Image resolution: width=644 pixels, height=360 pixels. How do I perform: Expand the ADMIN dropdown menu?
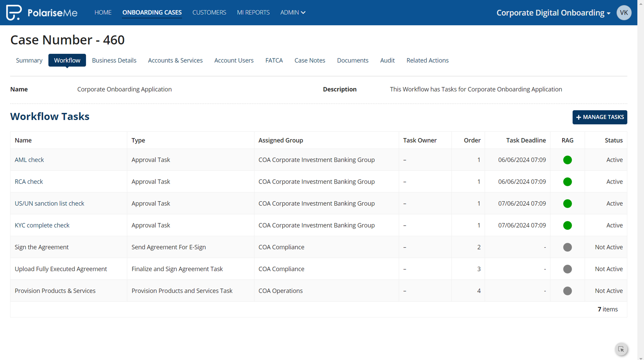point(293,13)
